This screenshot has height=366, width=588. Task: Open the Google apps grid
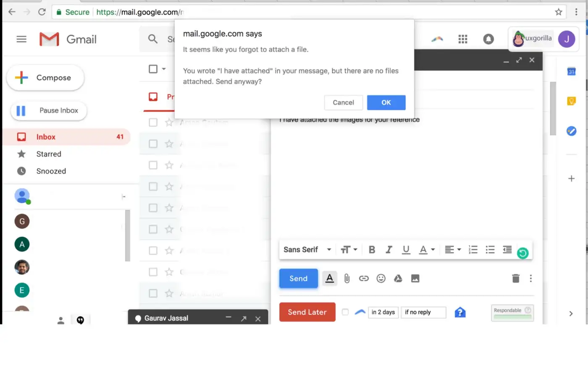(463, 39)
